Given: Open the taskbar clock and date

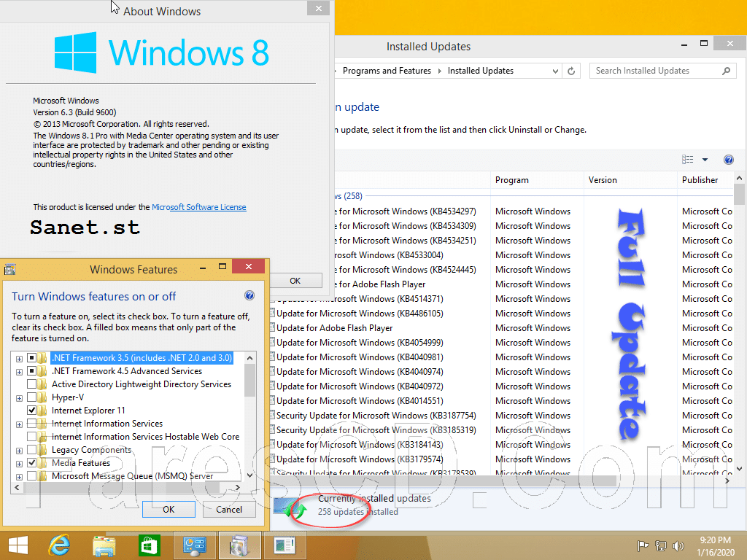Looking at the screenshot, I should click(715, 545).
